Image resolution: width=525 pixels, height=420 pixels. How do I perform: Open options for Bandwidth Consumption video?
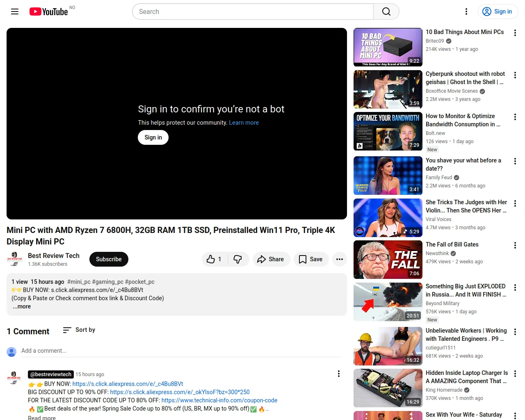515,117
